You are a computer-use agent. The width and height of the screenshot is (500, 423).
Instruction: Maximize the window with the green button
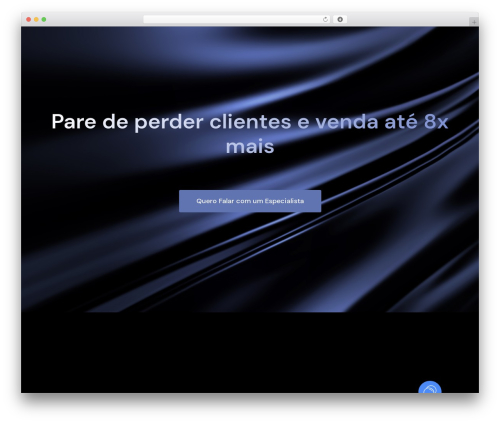pos(44,20)
